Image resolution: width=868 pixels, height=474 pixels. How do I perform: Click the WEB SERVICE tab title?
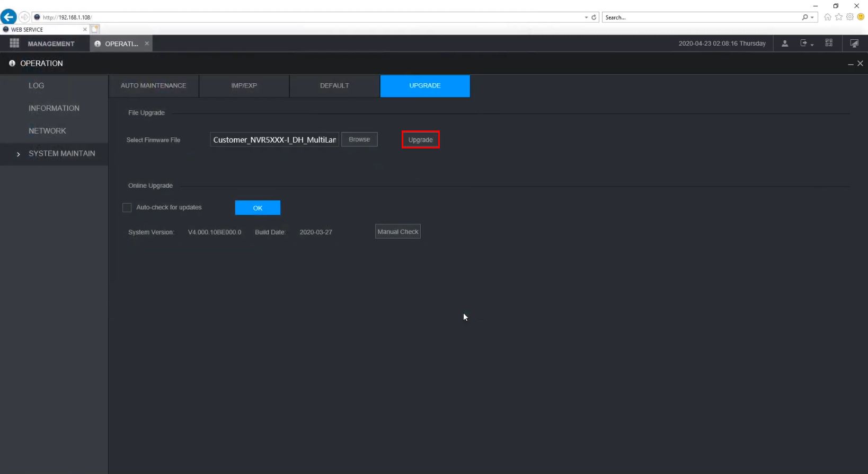27,30
